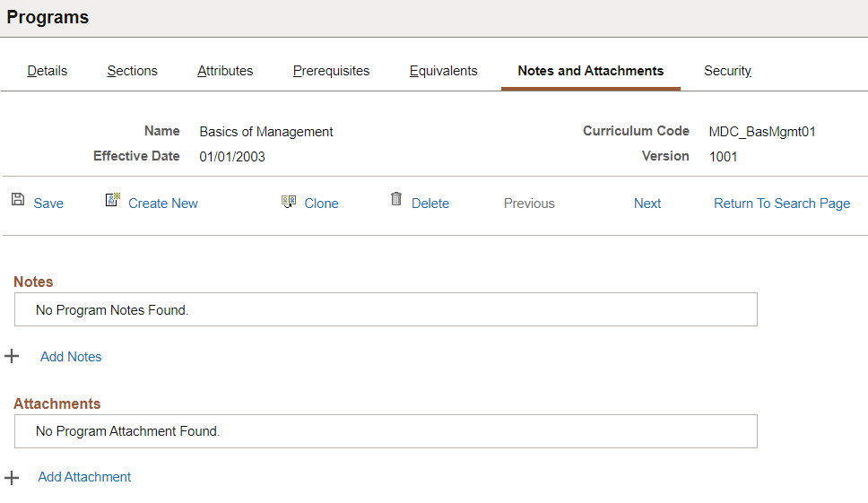
Task: Click the Programs page title
Action: coord(48,17)
